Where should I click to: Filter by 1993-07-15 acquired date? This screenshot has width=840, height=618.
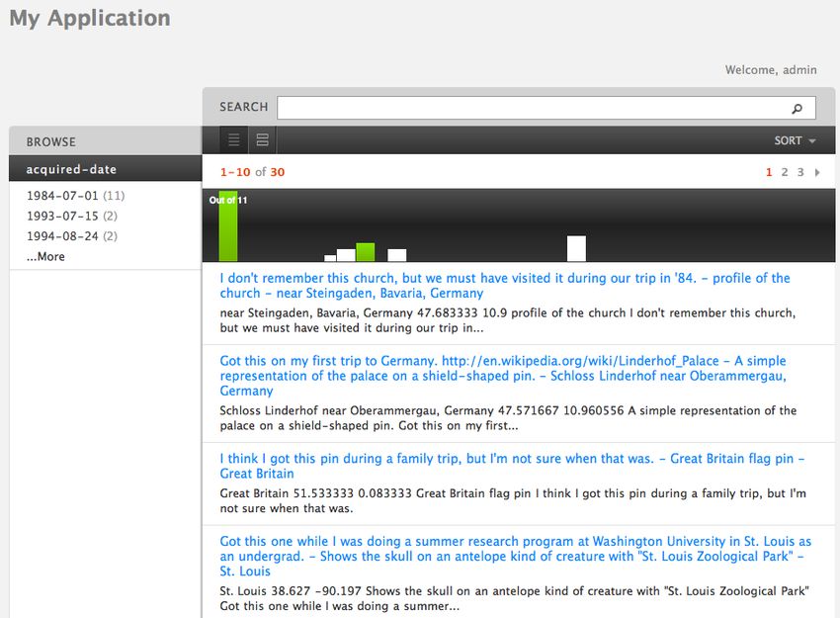[x=72, y=216]
